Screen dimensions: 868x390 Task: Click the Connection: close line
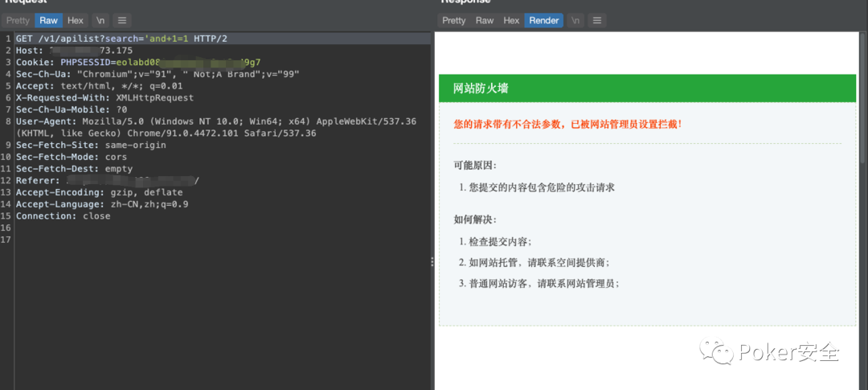(x=63, y=216)
